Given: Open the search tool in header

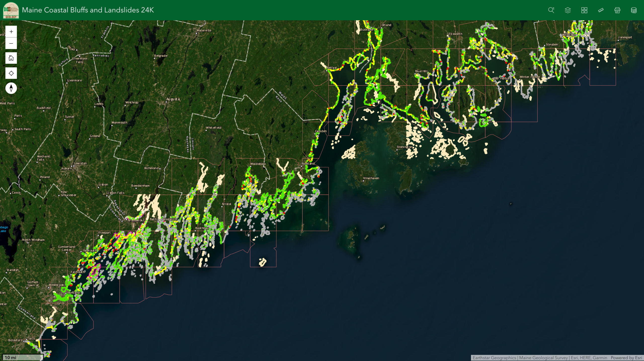Looking at the screenshot, I should (x=551, y=10).
